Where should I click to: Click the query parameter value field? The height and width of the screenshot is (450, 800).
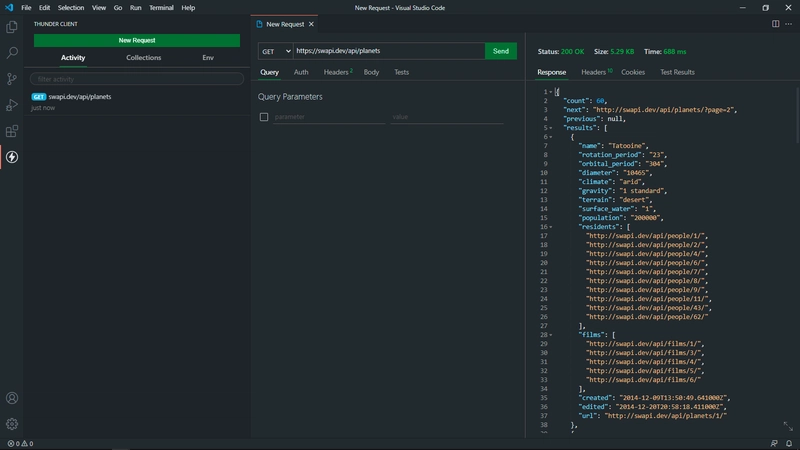(x=447, y=117)
